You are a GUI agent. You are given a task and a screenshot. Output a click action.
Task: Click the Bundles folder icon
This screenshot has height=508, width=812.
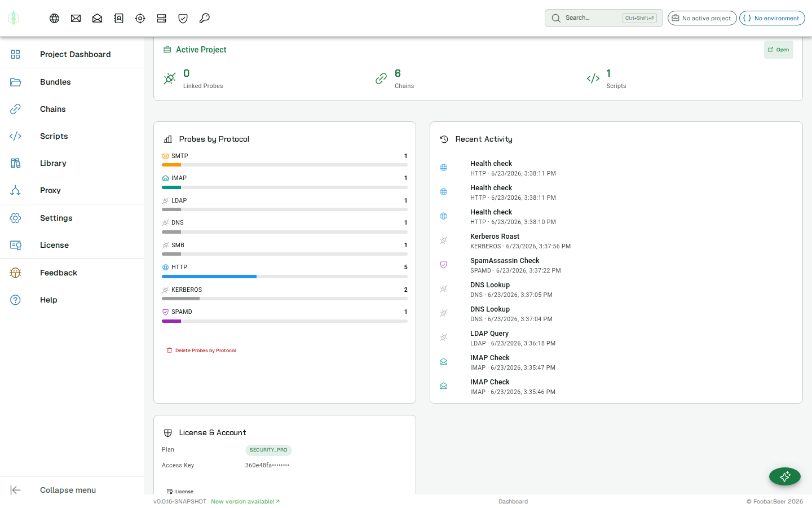tap(15, 82)
